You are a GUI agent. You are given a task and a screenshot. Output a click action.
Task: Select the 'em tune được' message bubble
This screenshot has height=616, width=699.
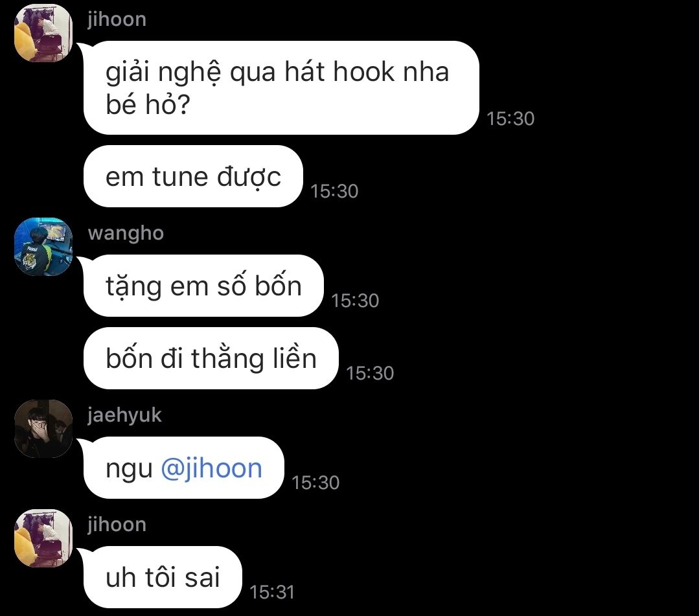pos(193,176)
